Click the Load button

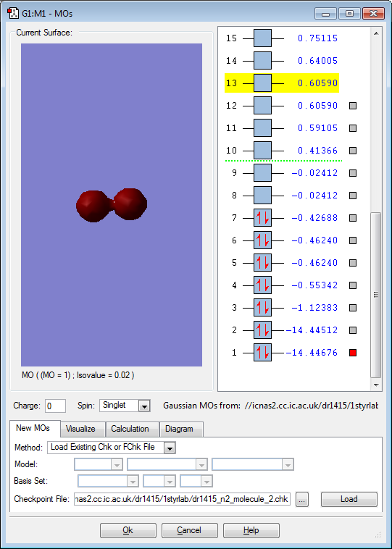(x=349, y=499)
